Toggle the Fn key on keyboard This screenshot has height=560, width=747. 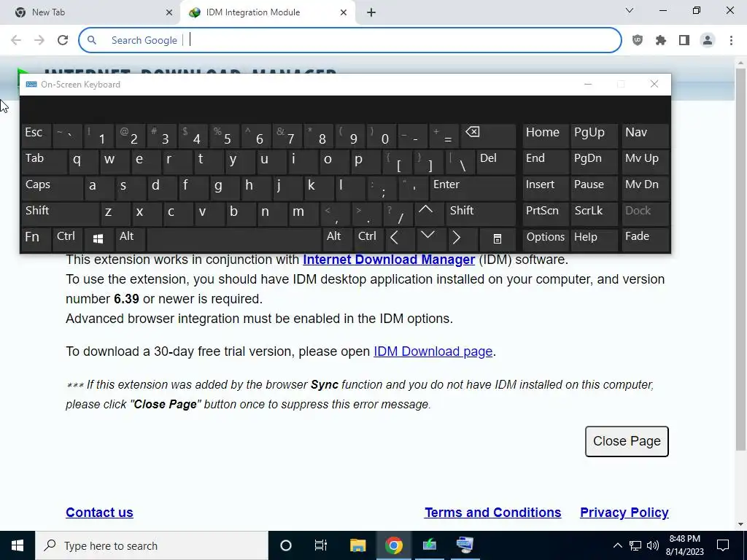tap(36, 239)
